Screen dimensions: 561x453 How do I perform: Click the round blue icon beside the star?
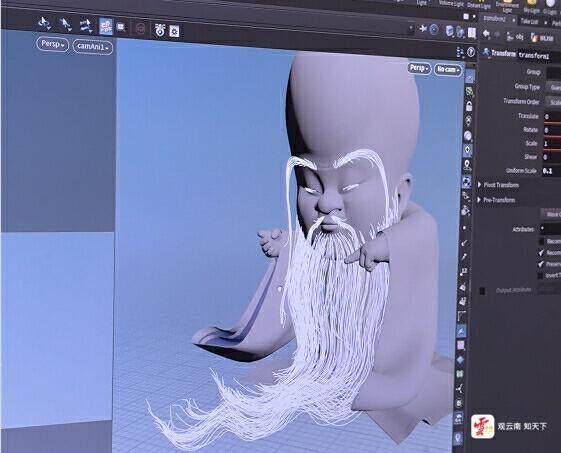(434, 29)
